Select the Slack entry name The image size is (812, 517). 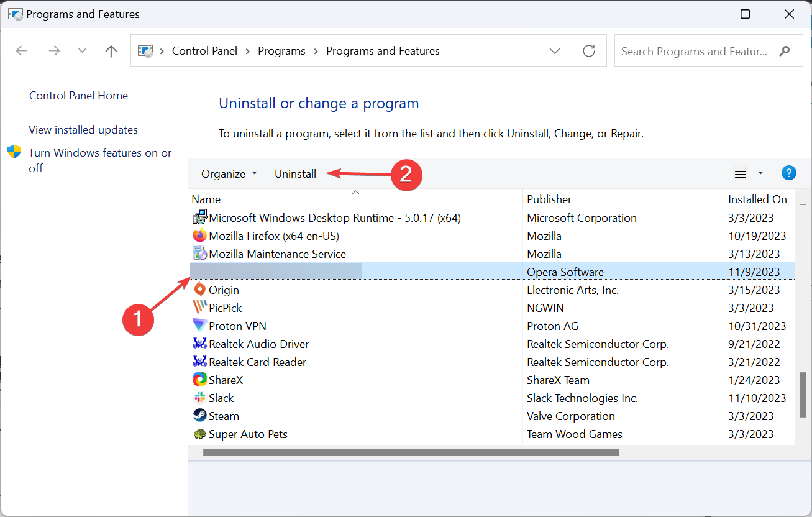(221, 398)
